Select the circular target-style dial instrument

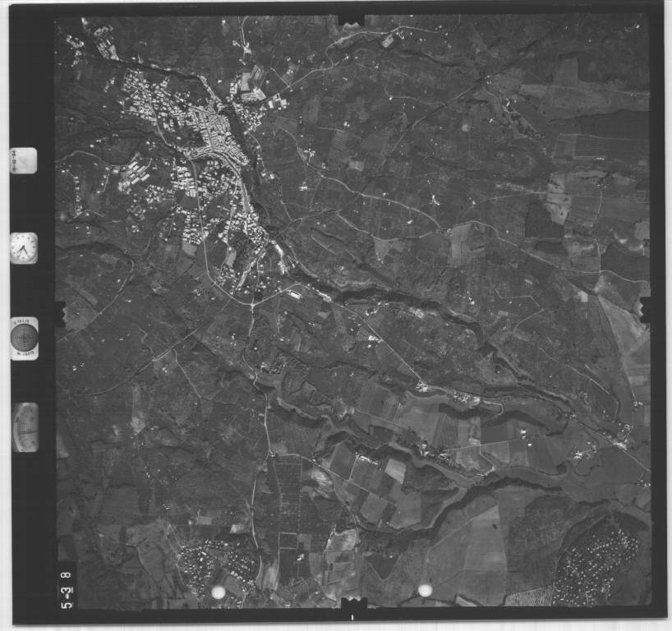[24, 338]
